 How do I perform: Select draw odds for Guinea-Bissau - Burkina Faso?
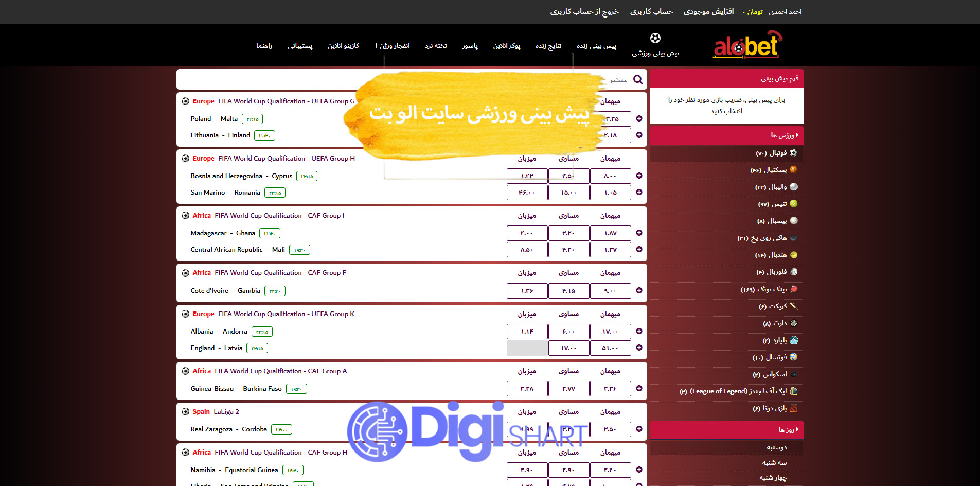(x=568, y=389)
